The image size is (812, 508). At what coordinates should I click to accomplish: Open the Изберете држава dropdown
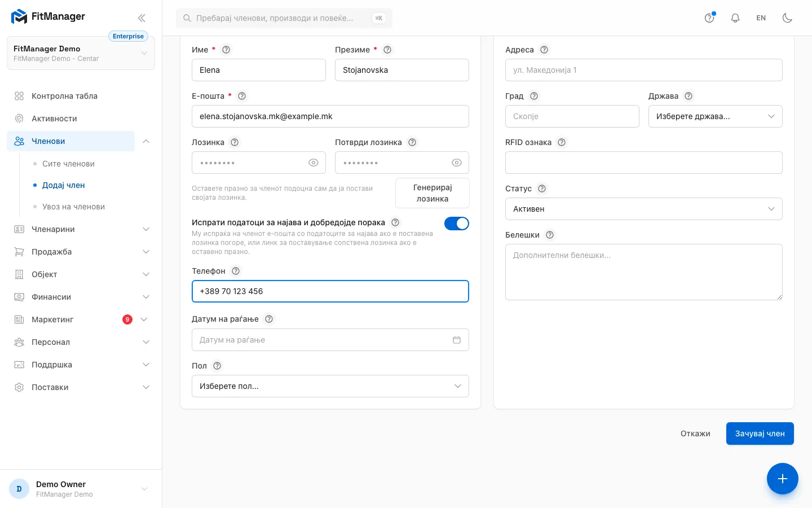click(x=715, y=116)
